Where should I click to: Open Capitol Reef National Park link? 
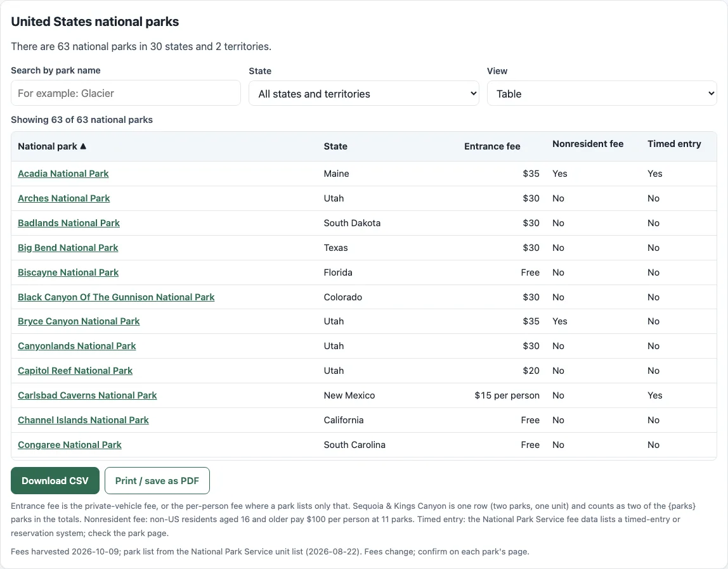pyautogui.click(x=75, y=371)
